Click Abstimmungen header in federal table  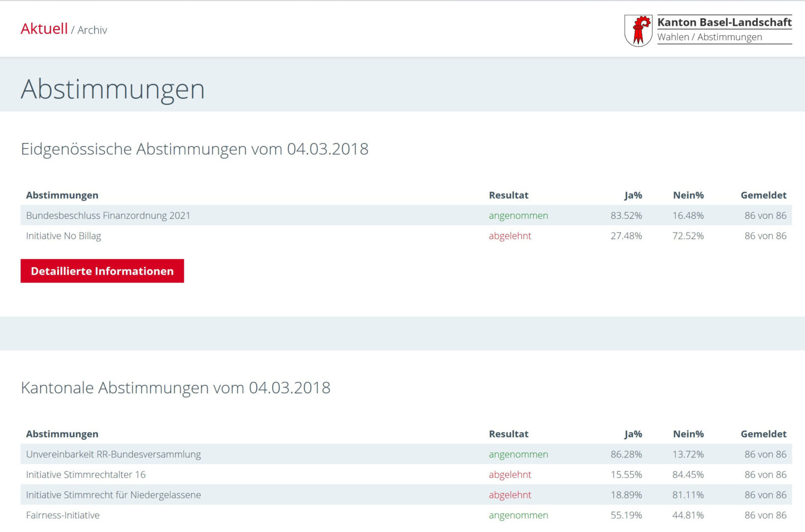click(x=62, y=195)
